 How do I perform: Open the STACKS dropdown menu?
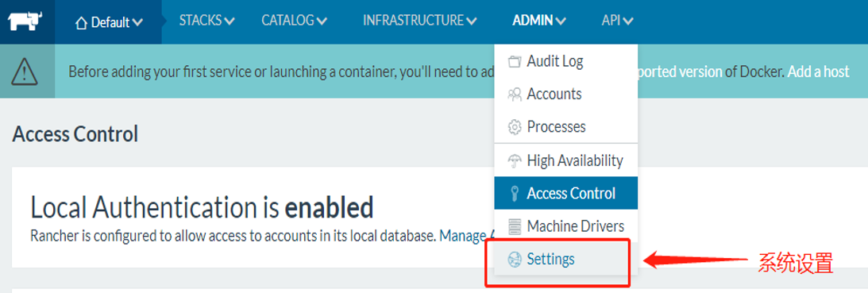click(x=206, y=21)
